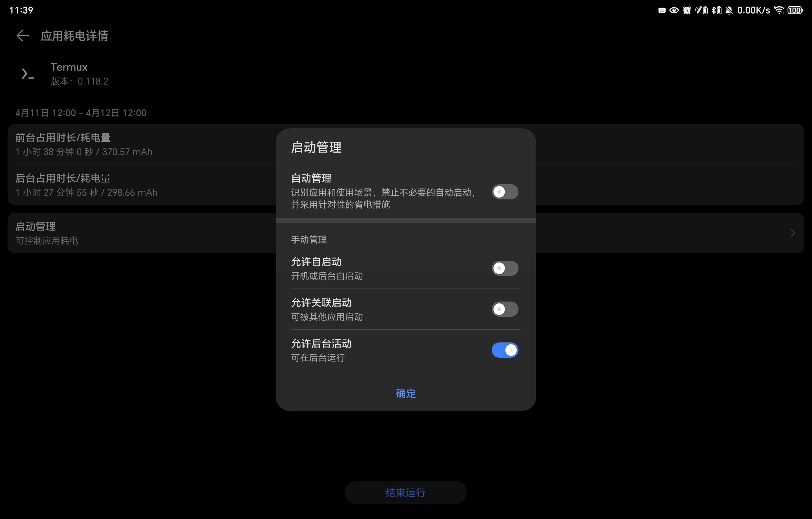Click the 结束运行 button
This screenshot has height=519, width=812.
405,492
